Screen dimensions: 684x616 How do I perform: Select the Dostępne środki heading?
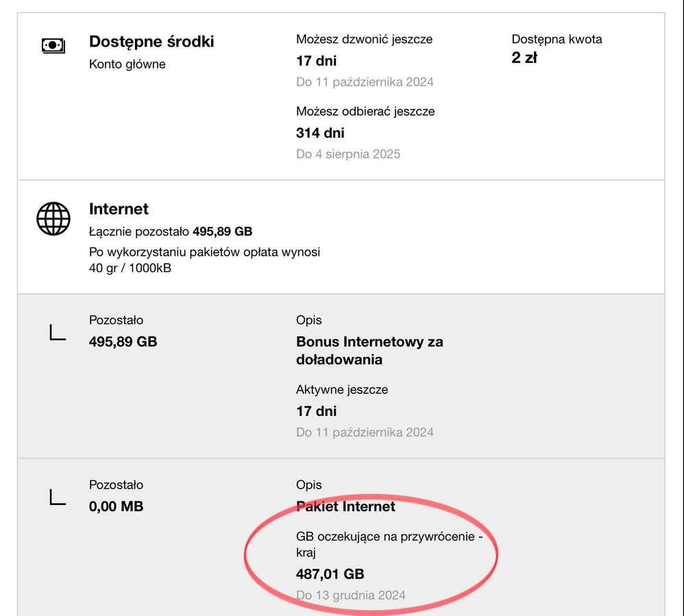point(151,41)
